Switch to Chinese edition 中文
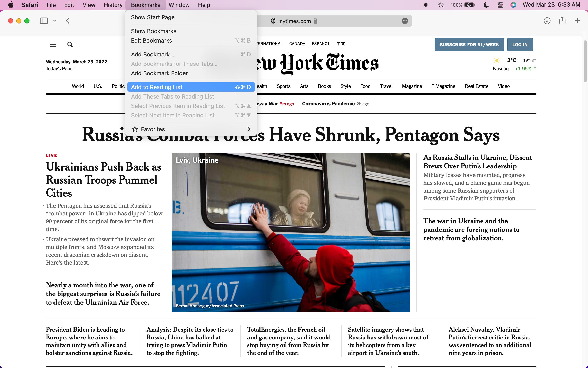Screen dimensions: 588x368 (341, 44)
